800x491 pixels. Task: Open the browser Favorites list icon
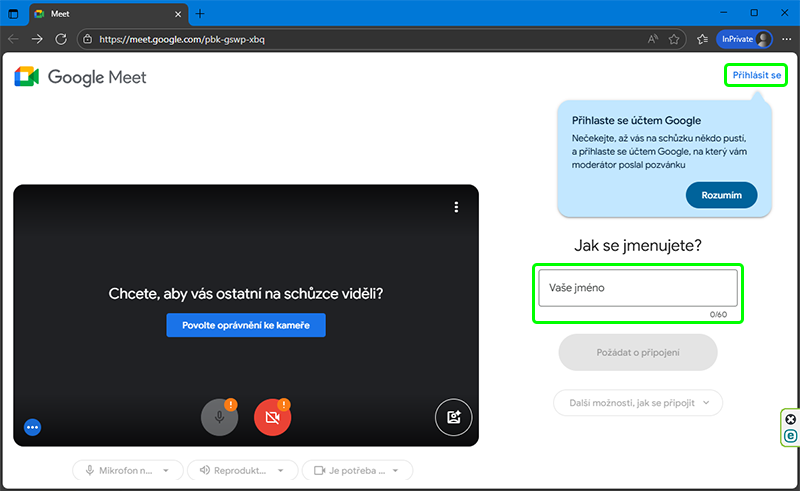(x=703, y=39)
